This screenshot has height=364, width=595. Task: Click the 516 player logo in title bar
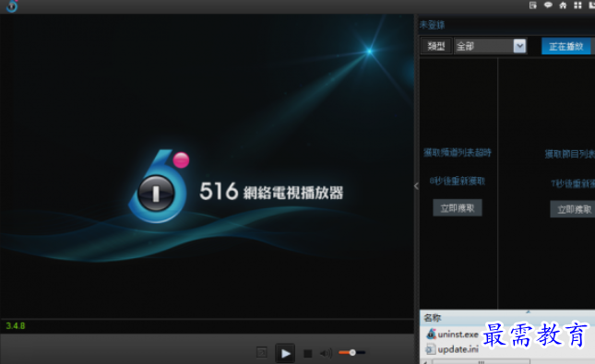12,6
